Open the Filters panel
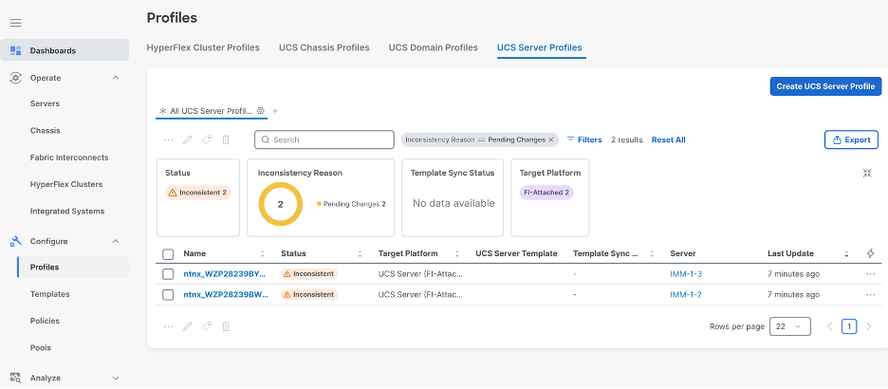The width and height of the screenshot is (888, 389). [x=584, y=139]
